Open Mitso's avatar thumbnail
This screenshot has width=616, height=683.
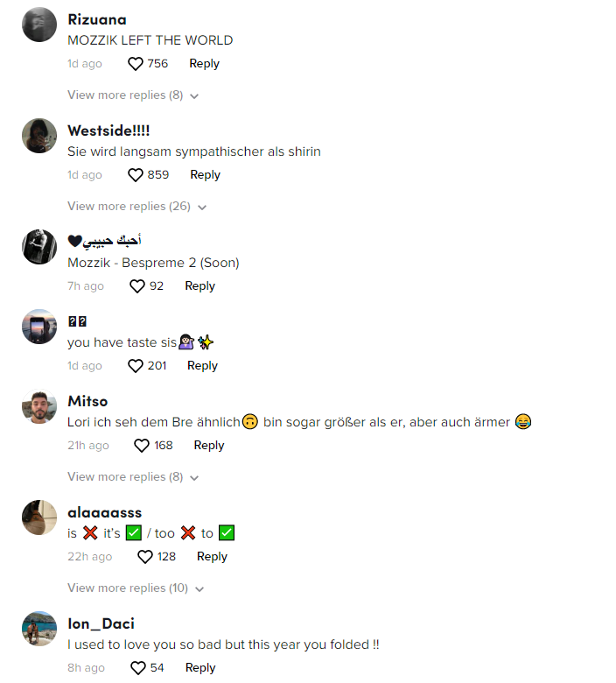[39, 407]
